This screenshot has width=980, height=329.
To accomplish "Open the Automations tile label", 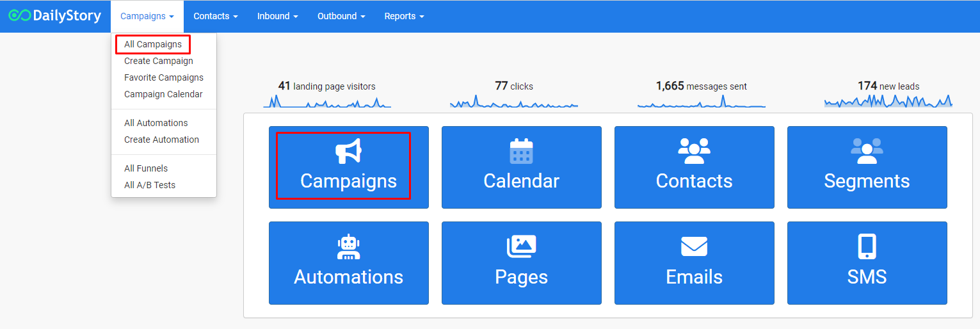I will 348,277.
